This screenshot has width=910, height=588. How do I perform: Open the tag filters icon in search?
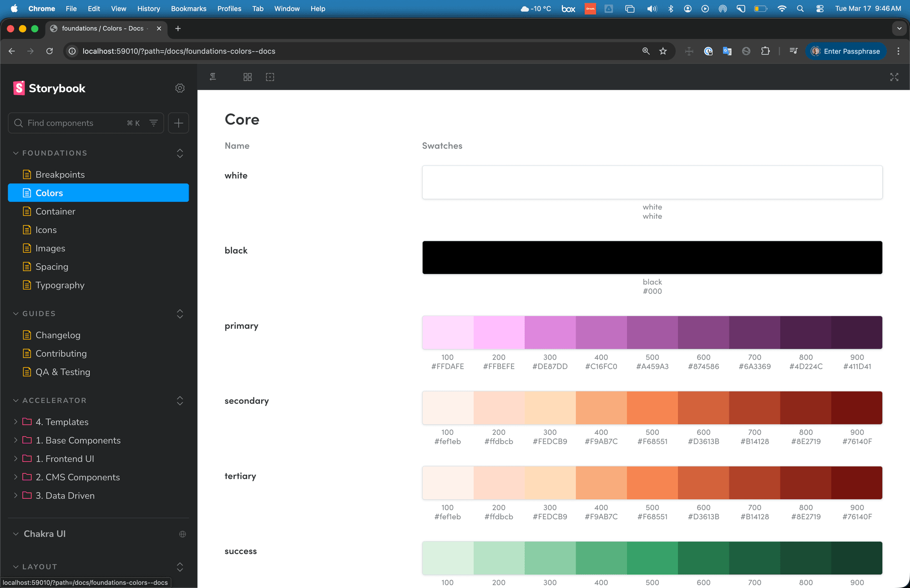(154, 123)
